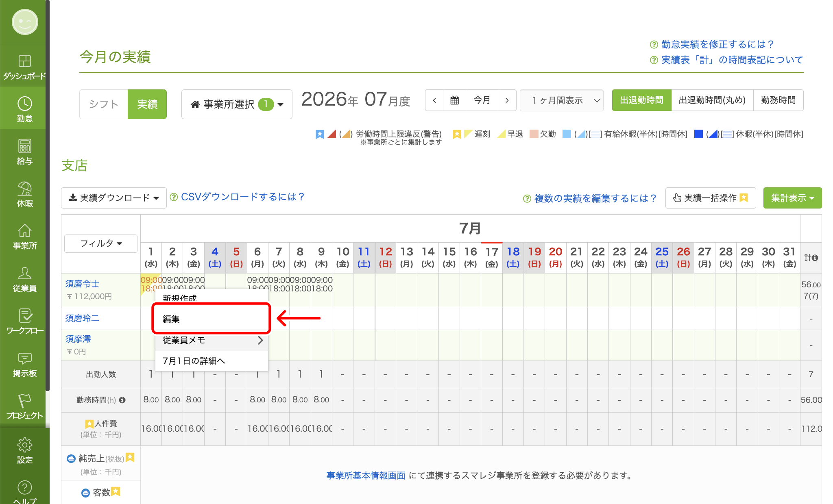Open the プロジェクト project sidebar icon
The width and height of the screenshot is (833, 504).
(24, 406)
